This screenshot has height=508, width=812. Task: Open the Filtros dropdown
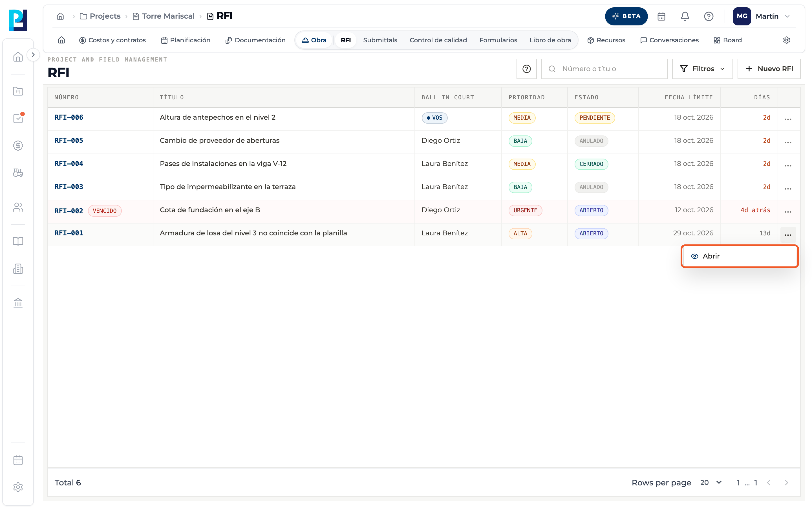point(702,69)
